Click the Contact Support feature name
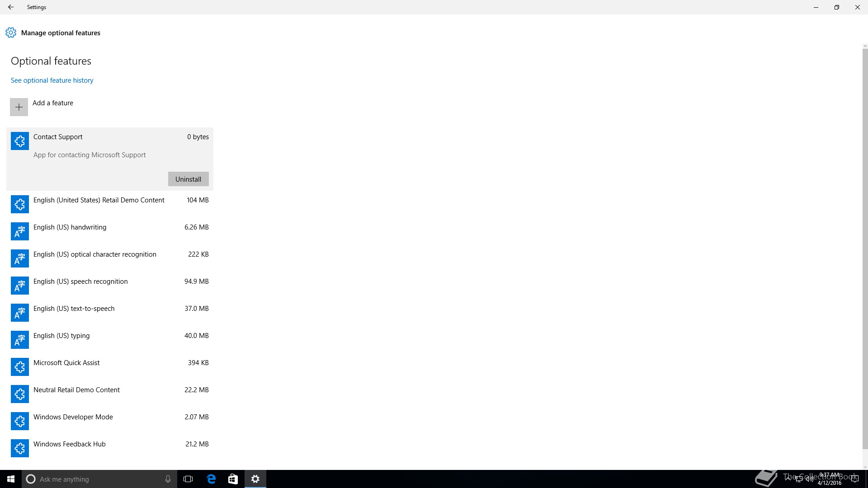 [58, 137]
